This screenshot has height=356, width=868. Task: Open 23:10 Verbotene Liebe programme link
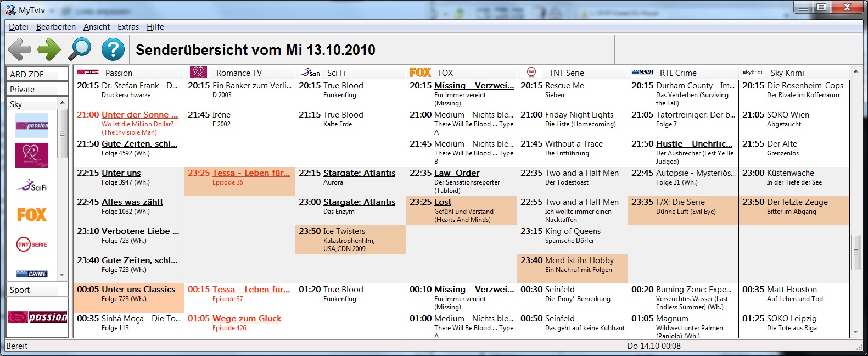click(140, 231)
